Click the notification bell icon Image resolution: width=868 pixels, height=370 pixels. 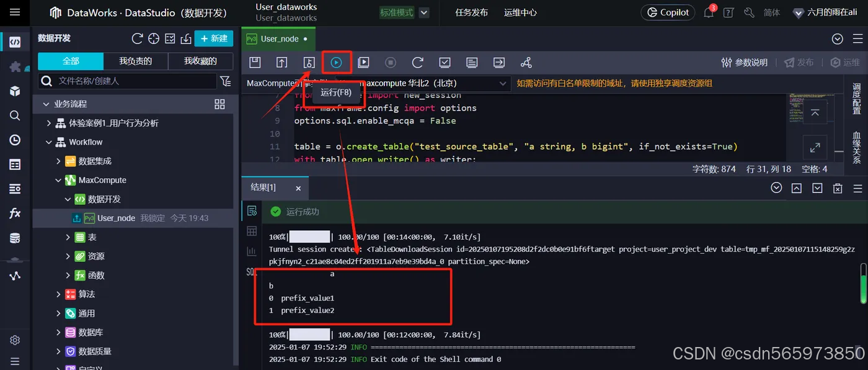[709, 12]
